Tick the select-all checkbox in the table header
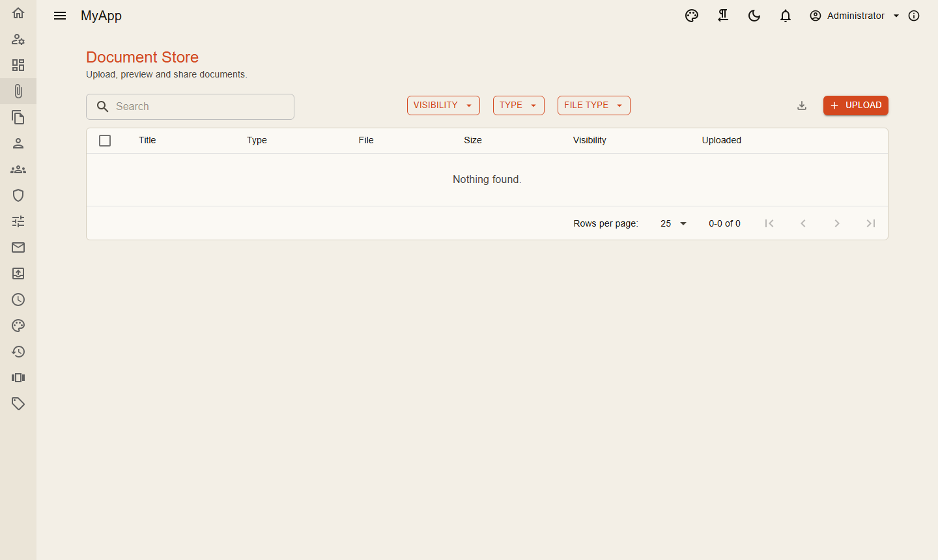The image size is (938, 560). point(105,141)
